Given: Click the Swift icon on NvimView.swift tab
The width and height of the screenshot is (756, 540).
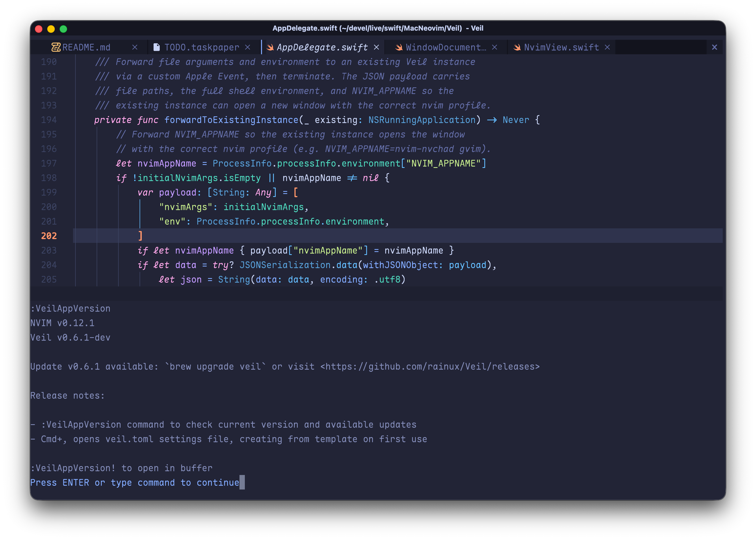Looking at the screenshot, I should (517, 47).
